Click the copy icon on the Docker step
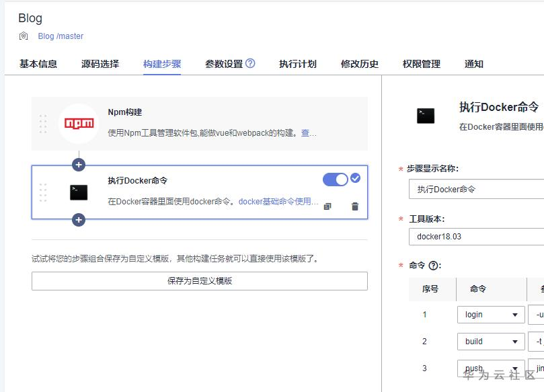Screen dimensions: 544x392 tap(327, 207)
